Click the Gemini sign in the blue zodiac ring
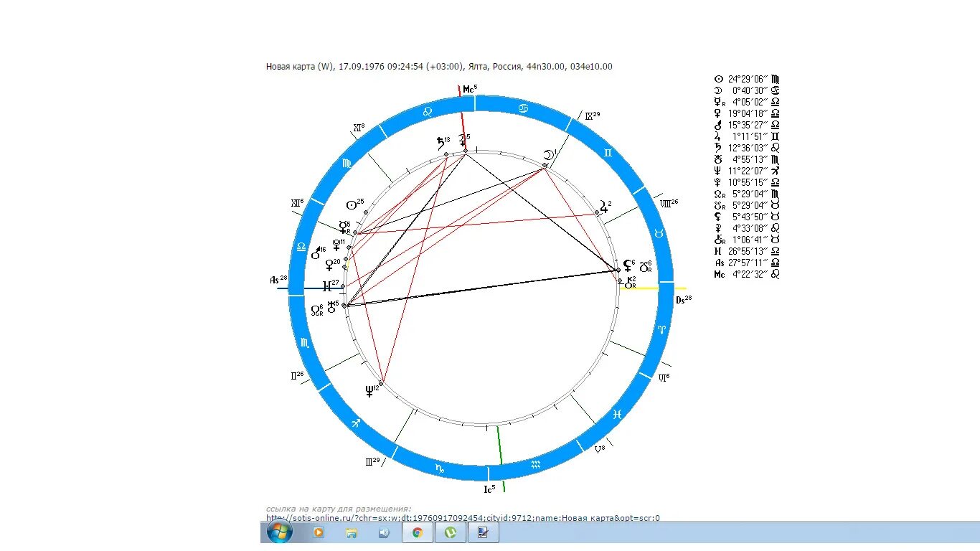The image size is (980, 551). coord(608,153)
